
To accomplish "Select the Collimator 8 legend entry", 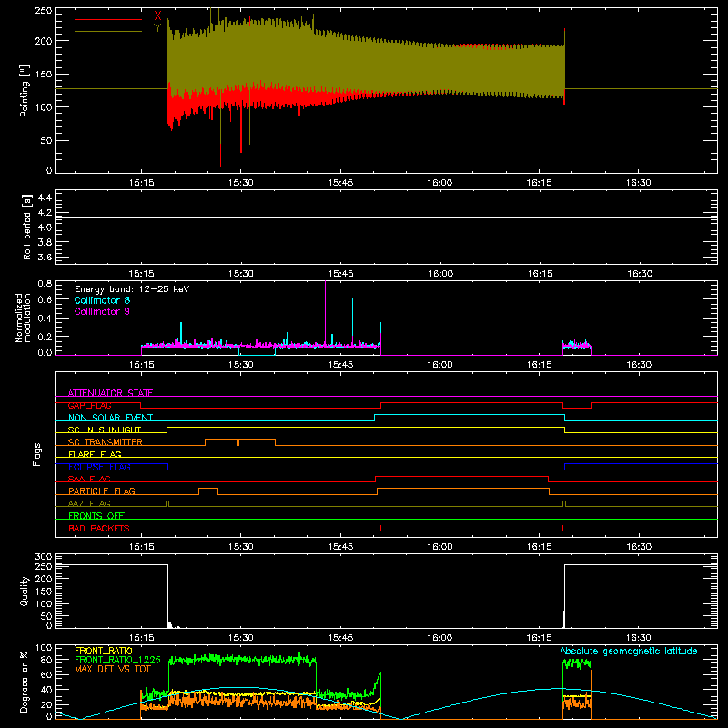I will pos(102,300).
